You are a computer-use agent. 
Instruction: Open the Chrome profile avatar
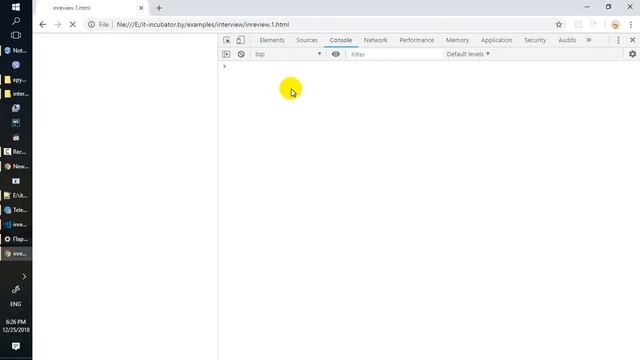(x=616, y=25)
